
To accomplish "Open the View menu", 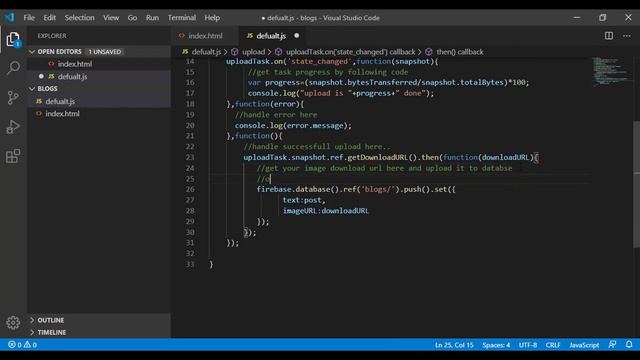I will (111, 18).
